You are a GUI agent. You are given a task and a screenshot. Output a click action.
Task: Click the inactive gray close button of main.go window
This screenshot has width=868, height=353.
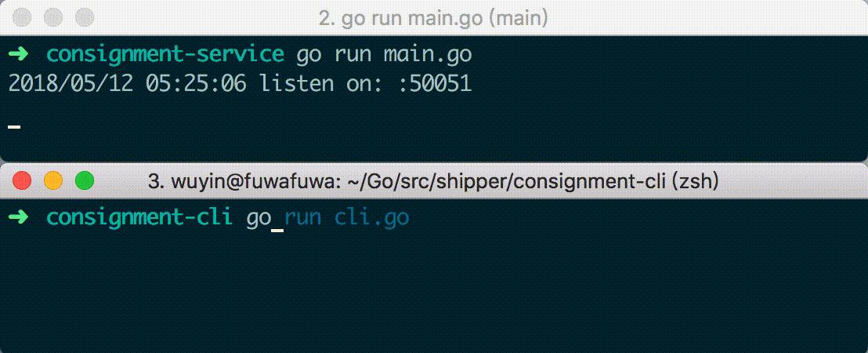coord(22,17)
